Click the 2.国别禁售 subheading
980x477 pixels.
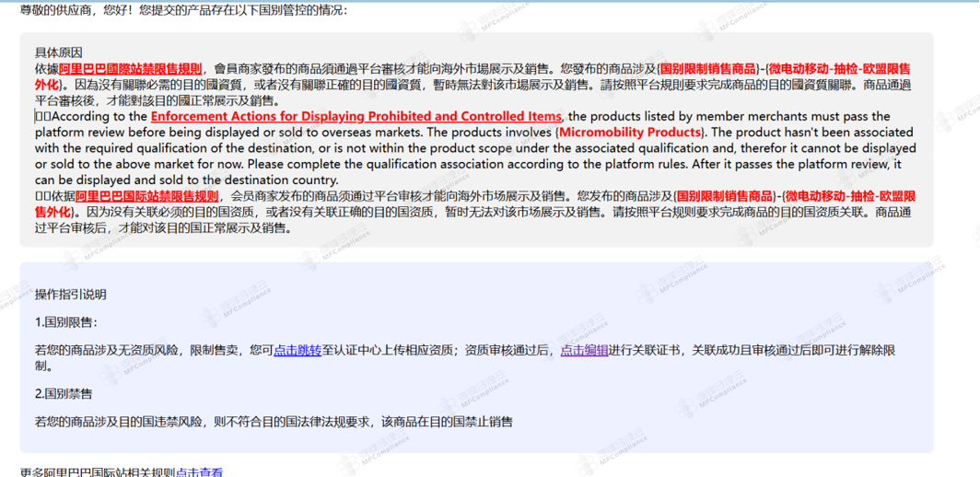point(64,394)
